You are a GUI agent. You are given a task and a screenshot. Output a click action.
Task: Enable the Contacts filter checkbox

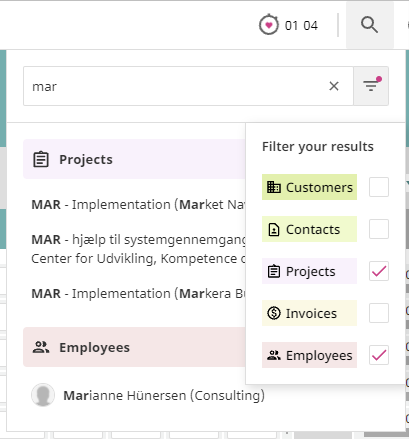click(379, 229)
